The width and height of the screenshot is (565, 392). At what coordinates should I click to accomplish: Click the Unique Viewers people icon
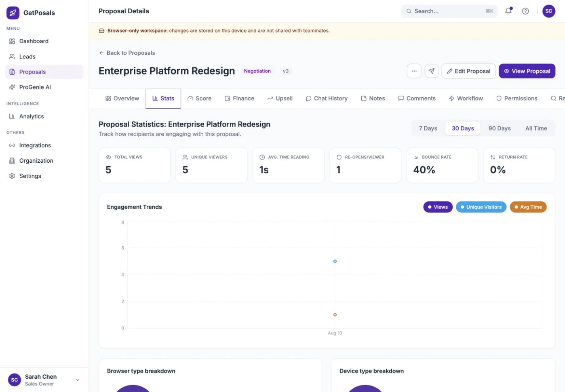click(185, 157)
